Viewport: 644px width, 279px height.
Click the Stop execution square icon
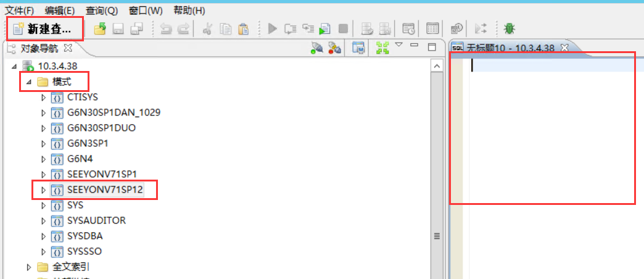point(343,29)
